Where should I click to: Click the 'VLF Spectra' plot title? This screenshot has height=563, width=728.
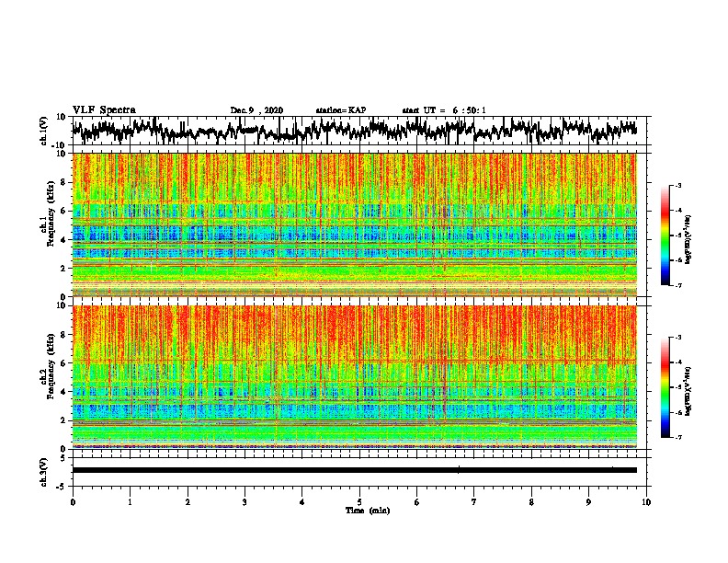coord(104,110)
